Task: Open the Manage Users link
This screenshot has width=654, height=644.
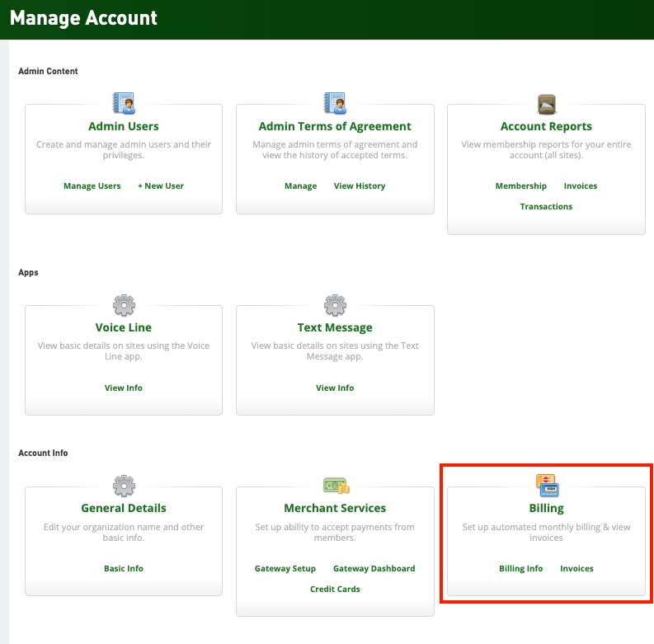Action: point(92,186)
